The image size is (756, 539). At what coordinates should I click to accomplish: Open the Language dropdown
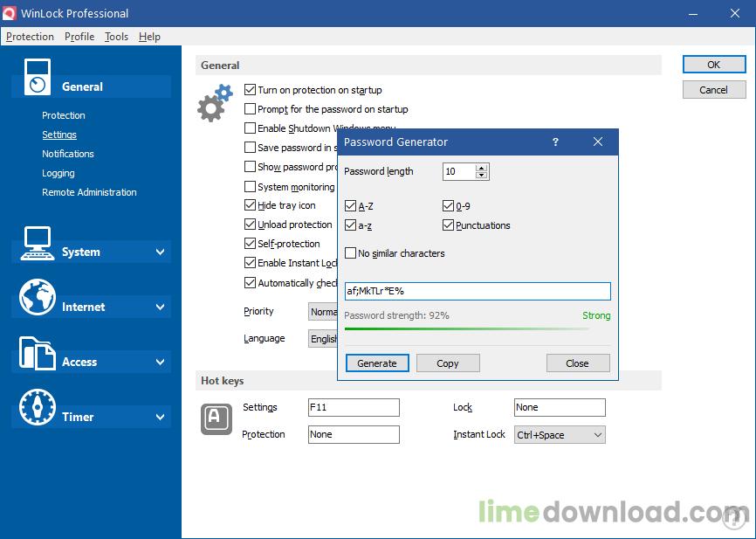coord(322,339)
